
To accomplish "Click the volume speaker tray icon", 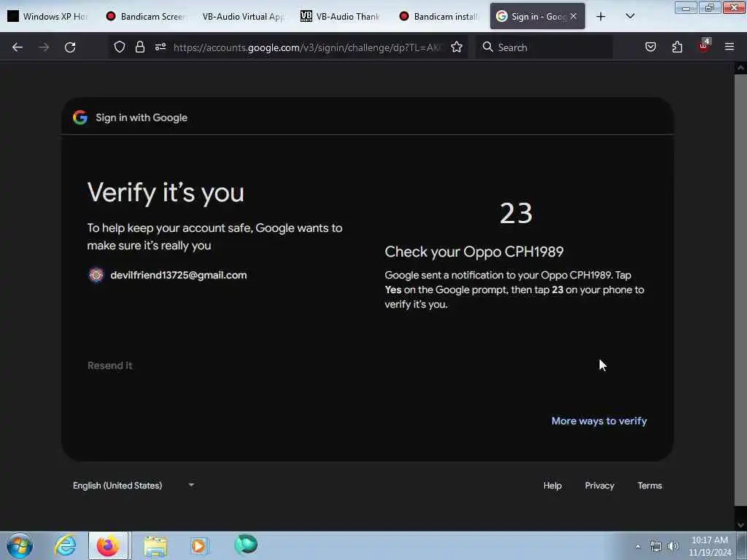I will (x=673, y=547).
